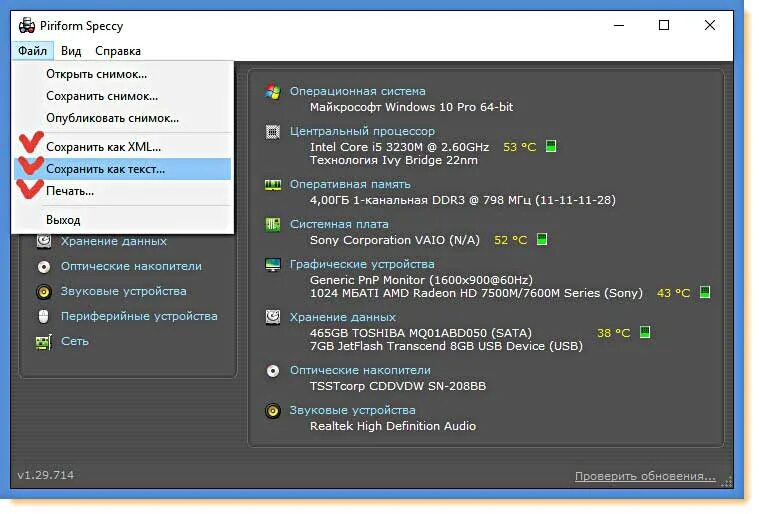
Task: Click sidebar Хранение данных drive icon
Action: 44,241
